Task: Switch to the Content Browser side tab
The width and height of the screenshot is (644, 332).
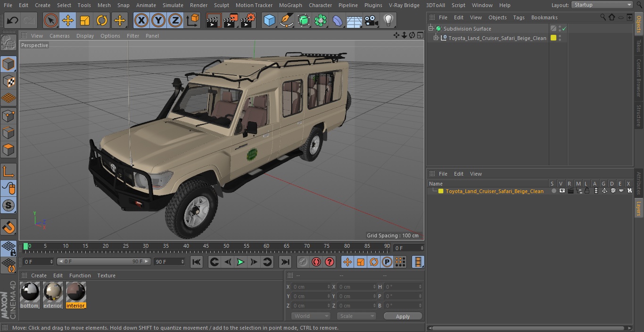Action: 639,78
